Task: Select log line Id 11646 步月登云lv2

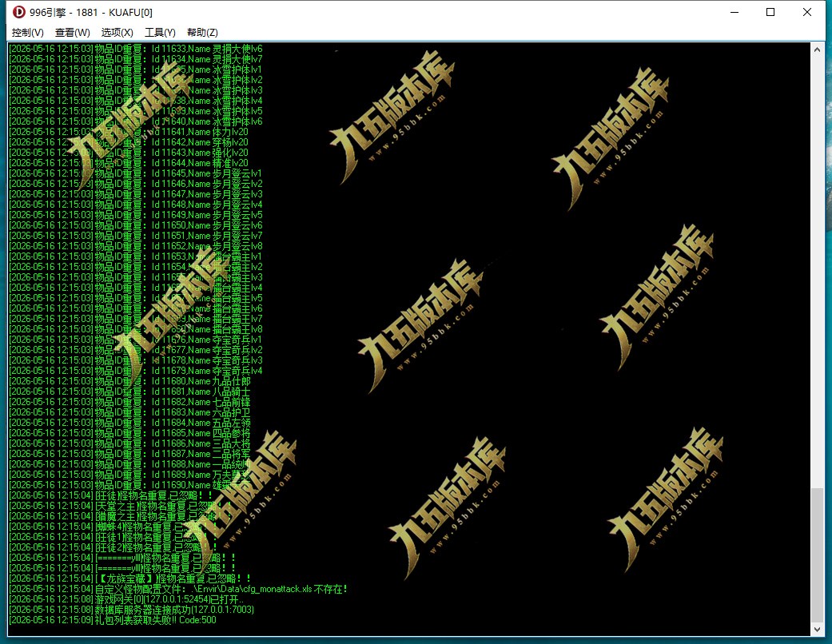Action: (x=136, y=184)
